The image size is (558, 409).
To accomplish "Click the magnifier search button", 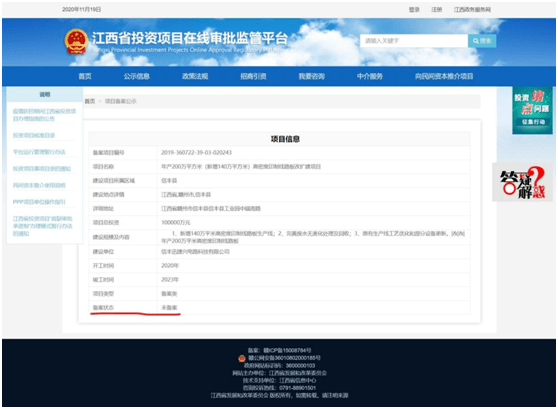I will pos(482,41).
